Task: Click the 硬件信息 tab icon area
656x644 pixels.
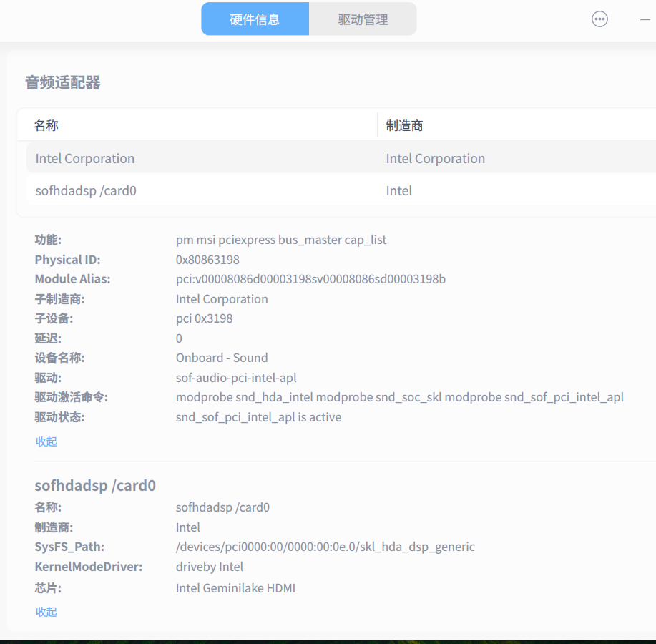Action: point(255,19)
